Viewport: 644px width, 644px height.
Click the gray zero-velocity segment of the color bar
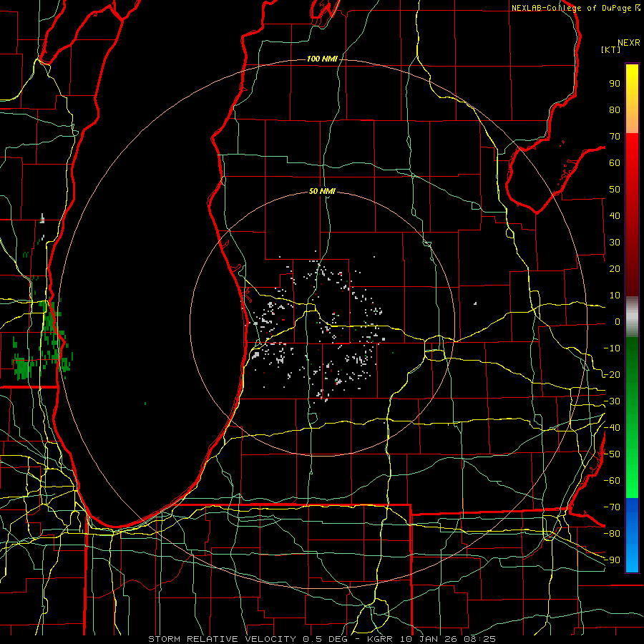click(632, 317)
